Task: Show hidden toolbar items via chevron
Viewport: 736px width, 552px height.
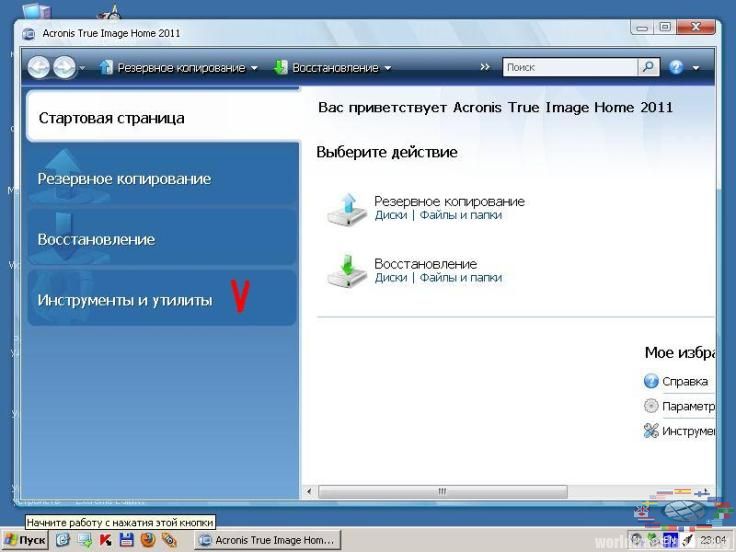Action: pyautogui.click(x=485, y=67)
